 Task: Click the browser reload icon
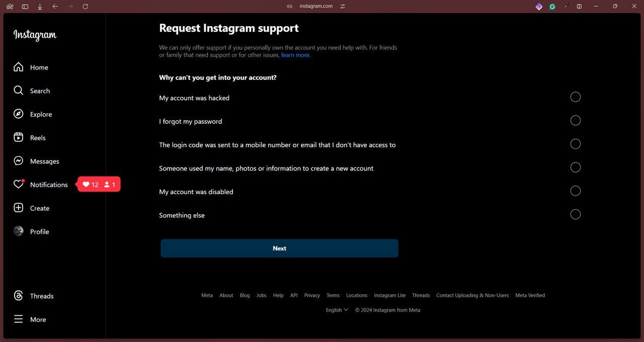click(85, 6)
